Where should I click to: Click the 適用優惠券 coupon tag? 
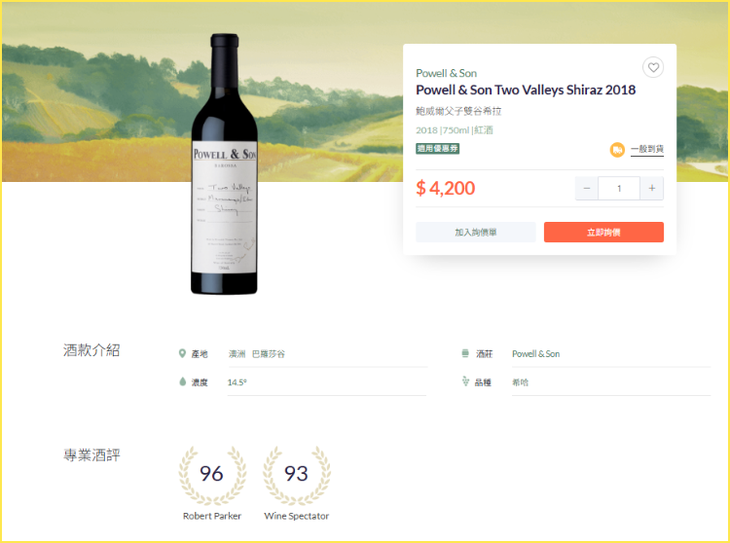click(x=437, y=149)
